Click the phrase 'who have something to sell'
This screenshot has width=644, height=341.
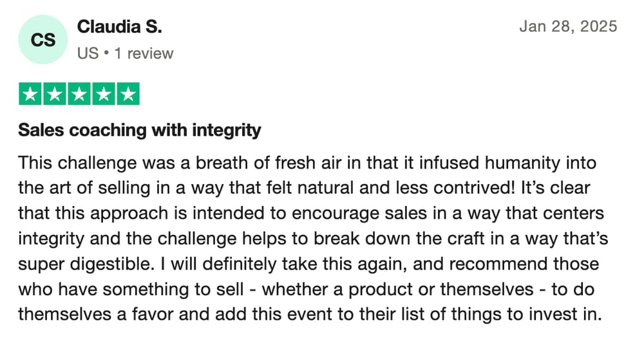pos(131,290)
